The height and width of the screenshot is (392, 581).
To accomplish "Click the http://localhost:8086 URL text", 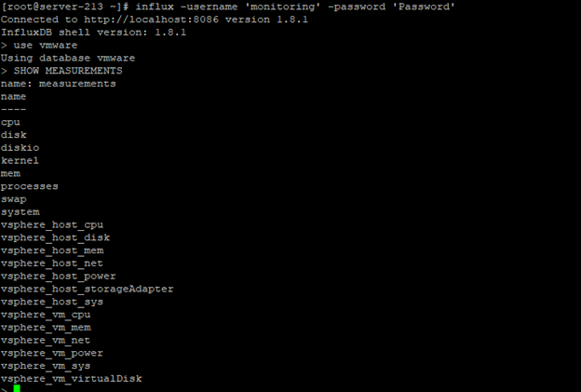I will pyautogui.click(x=151, y=20).
